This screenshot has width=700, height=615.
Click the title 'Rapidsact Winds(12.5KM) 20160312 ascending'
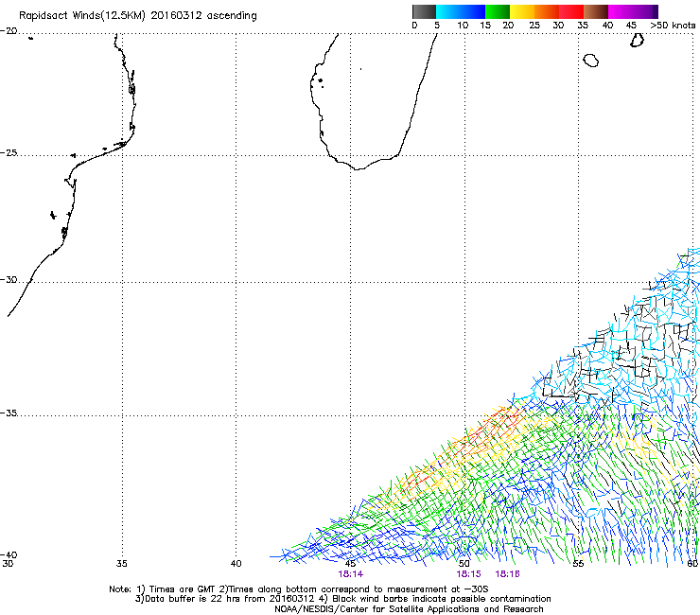(138, 16)
